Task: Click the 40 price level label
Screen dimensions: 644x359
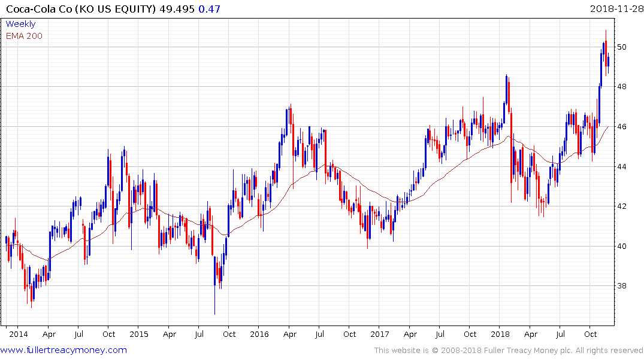Action: pyautogui.click(x=622, y=246)
